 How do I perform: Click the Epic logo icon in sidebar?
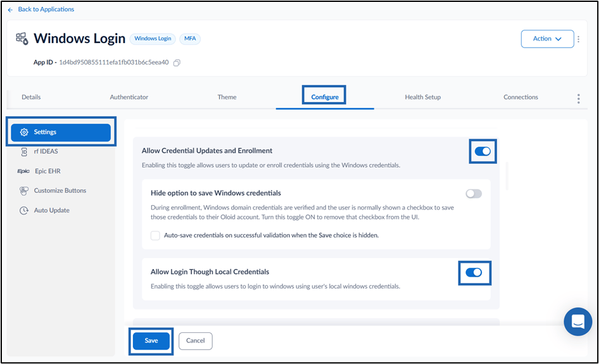[23, 171]
